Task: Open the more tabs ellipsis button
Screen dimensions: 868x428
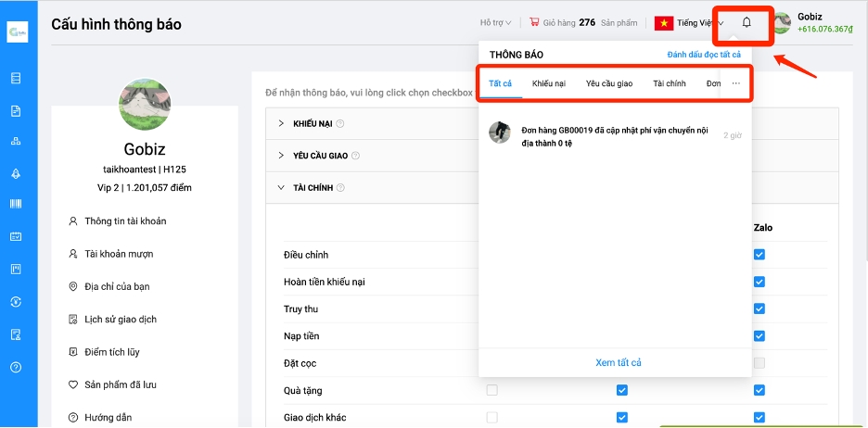Action: coord(736,84)
